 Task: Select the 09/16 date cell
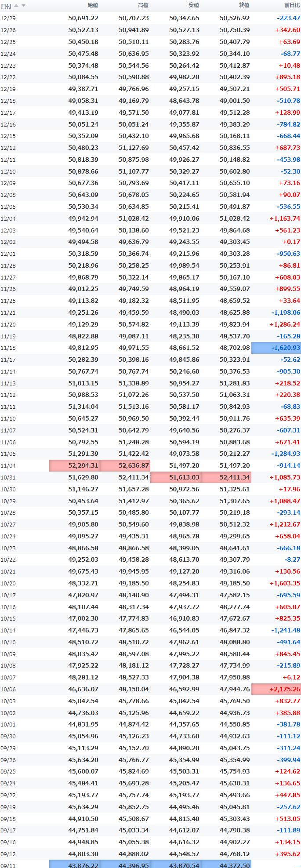point(8,842)
